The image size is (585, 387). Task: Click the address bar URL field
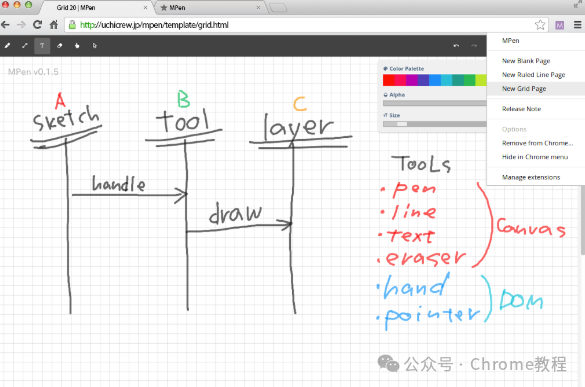306,25
